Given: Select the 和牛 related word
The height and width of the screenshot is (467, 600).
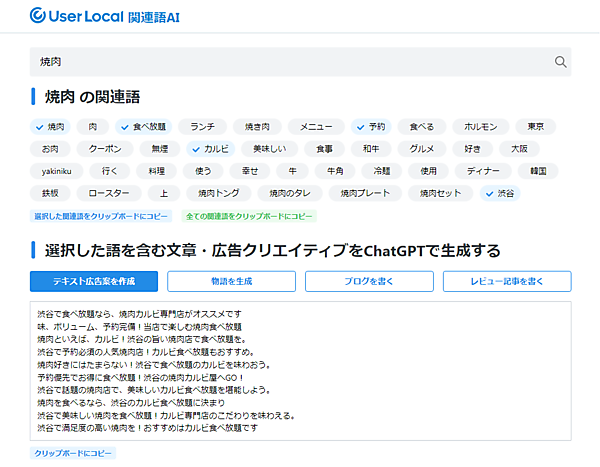Looking at the screenshot, I should 371,149.
